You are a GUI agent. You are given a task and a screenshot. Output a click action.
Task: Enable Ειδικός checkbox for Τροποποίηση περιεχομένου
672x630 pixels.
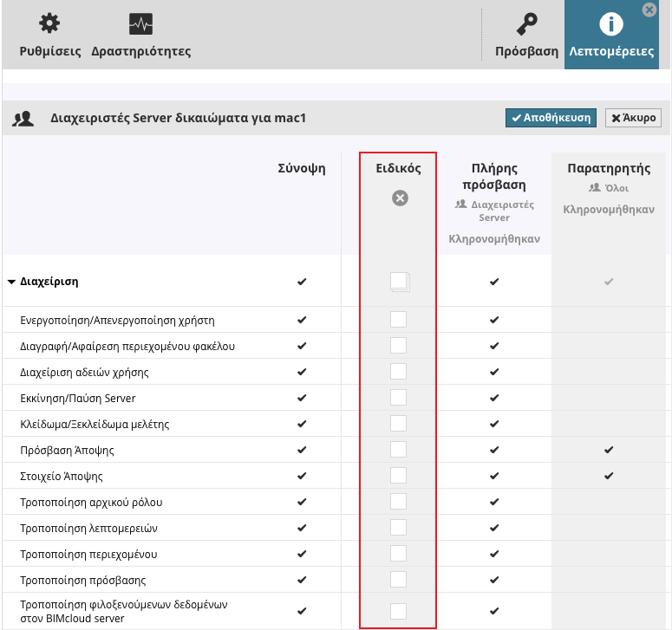point(398,554)
